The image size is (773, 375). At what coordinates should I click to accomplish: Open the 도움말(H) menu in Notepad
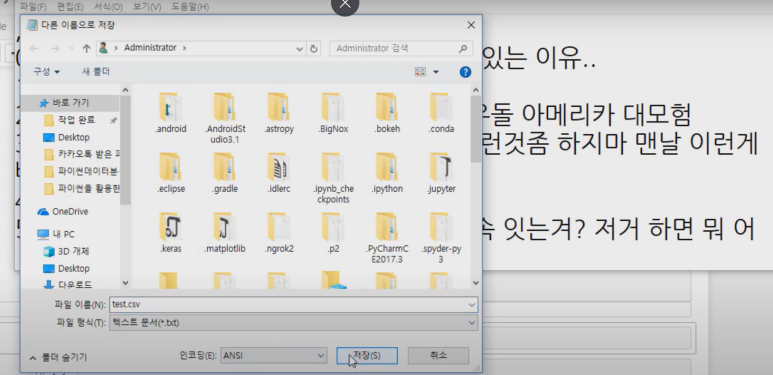click(x=190, y=7)
